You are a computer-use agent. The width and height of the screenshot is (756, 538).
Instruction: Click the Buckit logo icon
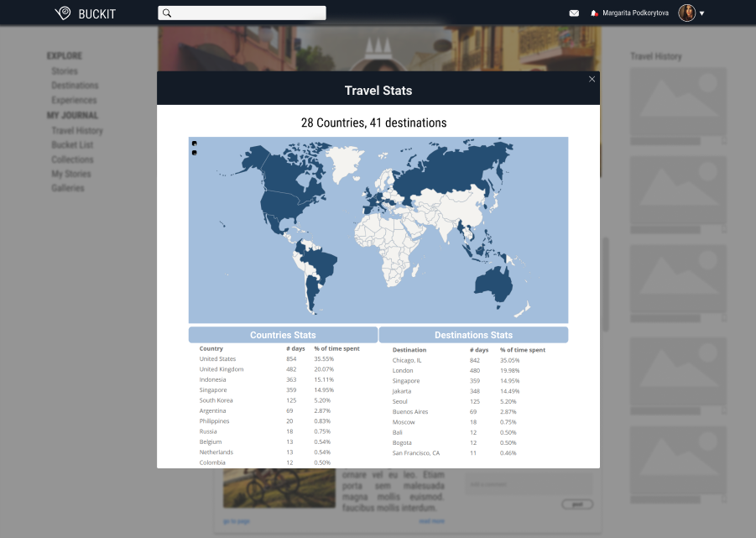click(x=63, y=13)
